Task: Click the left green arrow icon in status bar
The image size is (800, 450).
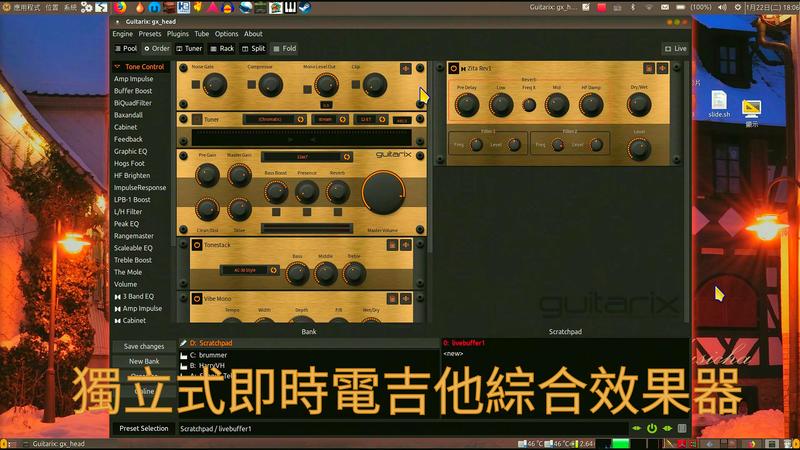Action: (637, 429)
